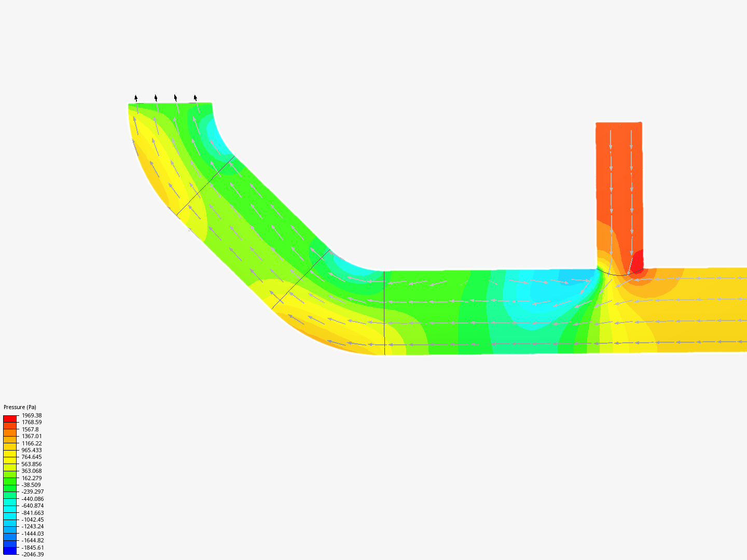Pick the dark blue swatch between -1845.61 and -2046.39
This screenshot has height=560, width=747.
click(x=10, y=551)
